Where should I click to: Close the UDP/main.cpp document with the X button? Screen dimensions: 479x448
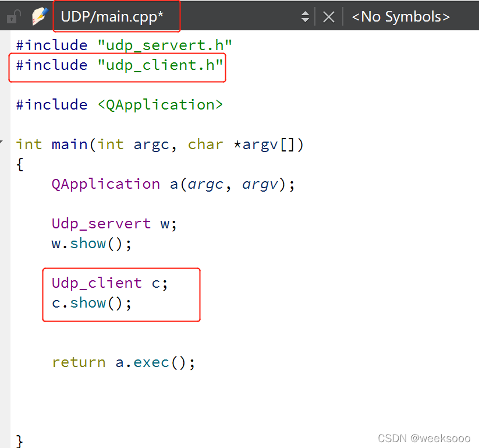pyautogui.click(x=329, y=17)
